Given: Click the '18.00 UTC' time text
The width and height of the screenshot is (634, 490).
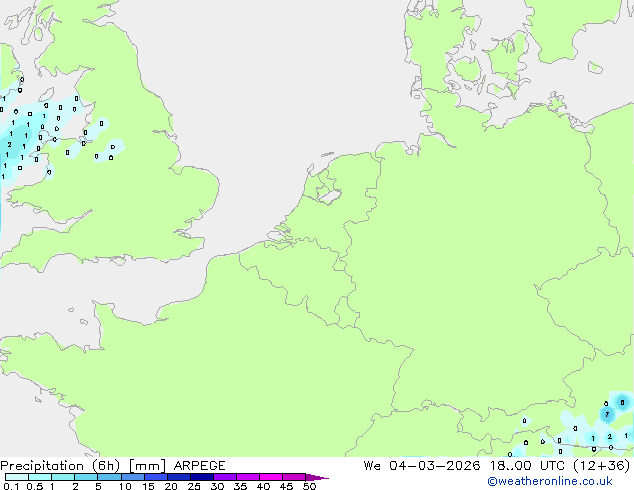Looking at the screenshot, I should 527,466.
